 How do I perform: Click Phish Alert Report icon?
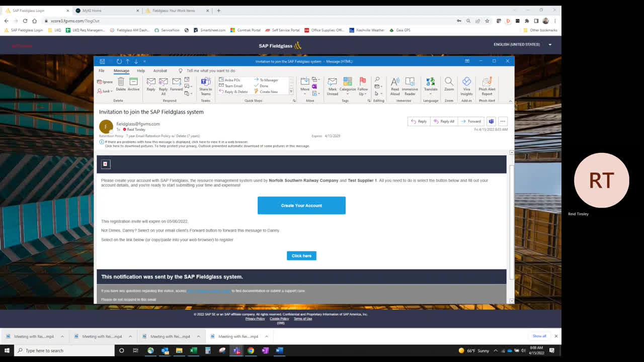point(487,81)
